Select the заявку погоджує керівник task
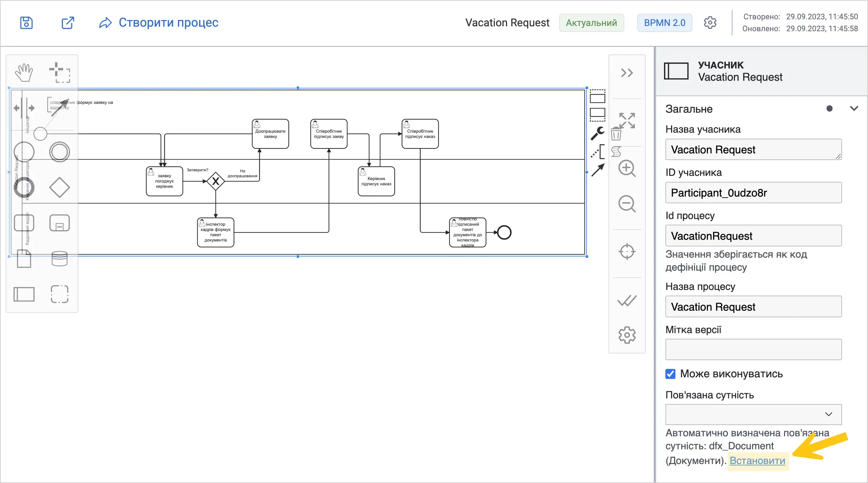This screenshot has width=868, height=483. [164, 181]
